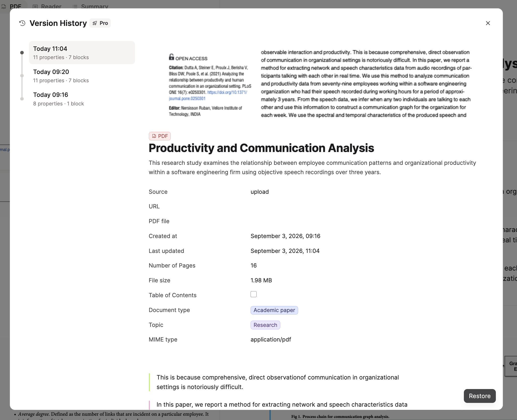This screenshot has width=517, height=420.
Task: Toggle the Table of Contents checkbox
Action: coord(254,294)
